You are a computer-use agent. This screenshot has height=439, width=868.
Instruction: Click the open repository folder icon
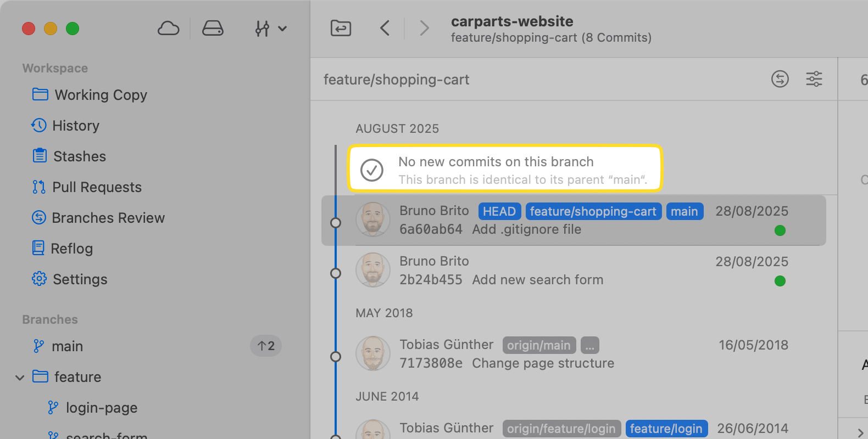[341, 28]
